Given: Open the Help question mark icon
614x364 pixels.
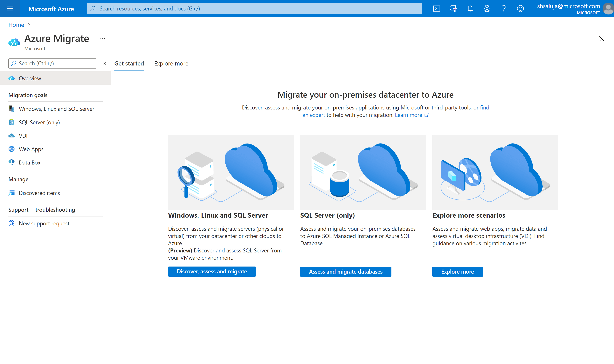Looking at the screenshot, I should click(503, 8).
